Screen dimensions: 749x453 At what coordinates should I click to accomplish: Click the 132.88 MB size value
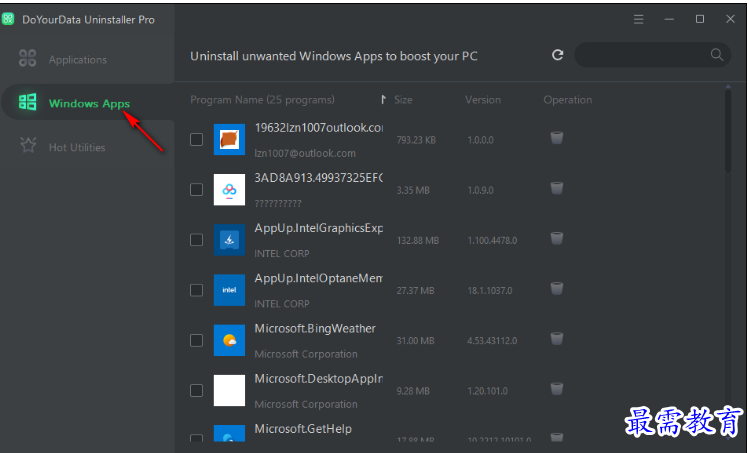point(417,240)
